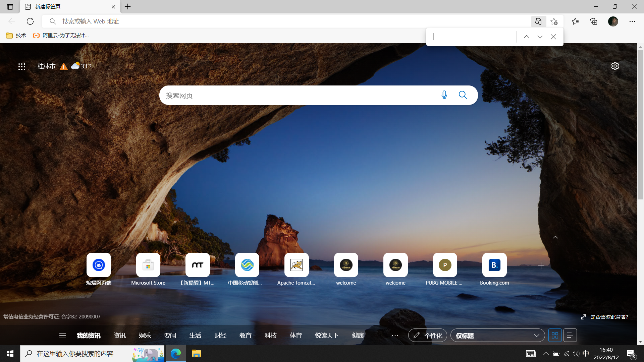Select the 科技 news tab
This screenshot has height=362, width=644.
click(x=270, y=335)
